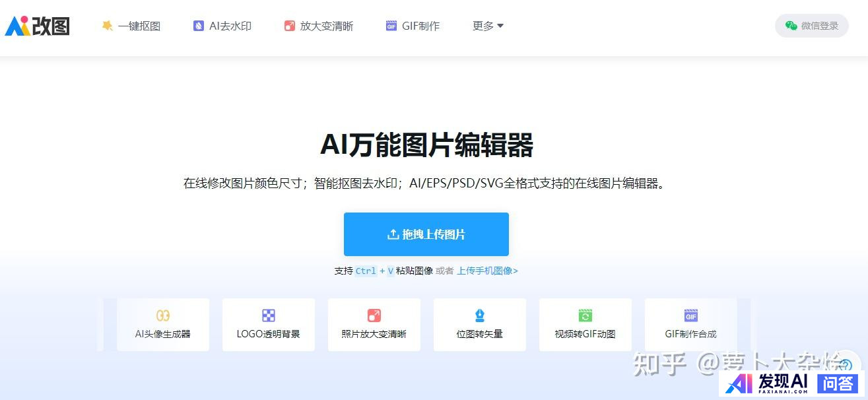Click the 位图转矢量 pen icon
This screenshot has width=868, height=400.
(480, 316)
